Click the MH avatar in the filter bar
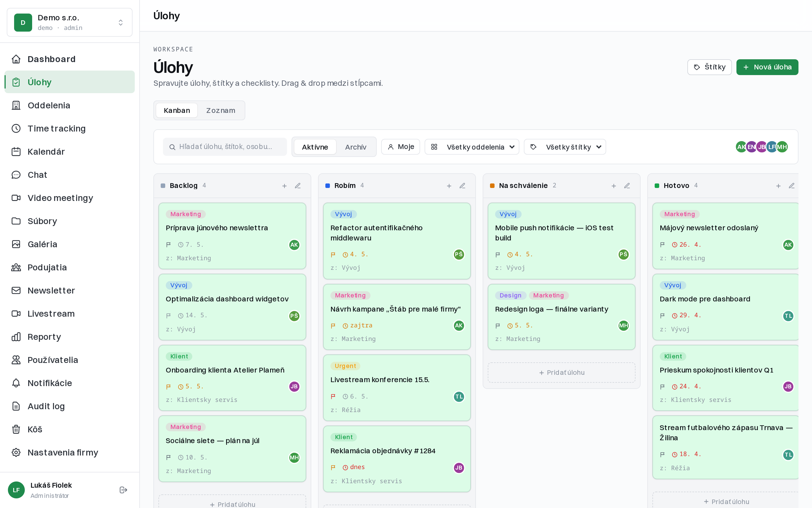The width and height of the screenshot is (812, 508). [x=782, y=147]
